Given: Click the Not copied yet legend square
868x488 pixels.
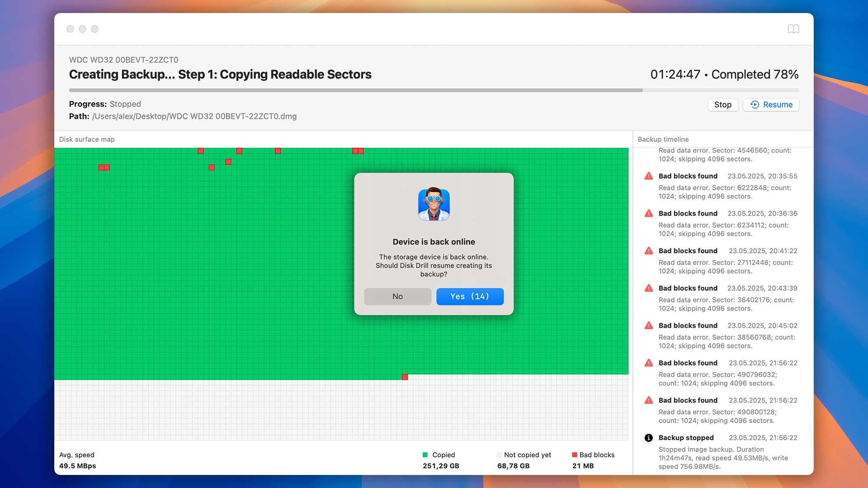Looking at the screenshot, I should click(x=499, y=455).
